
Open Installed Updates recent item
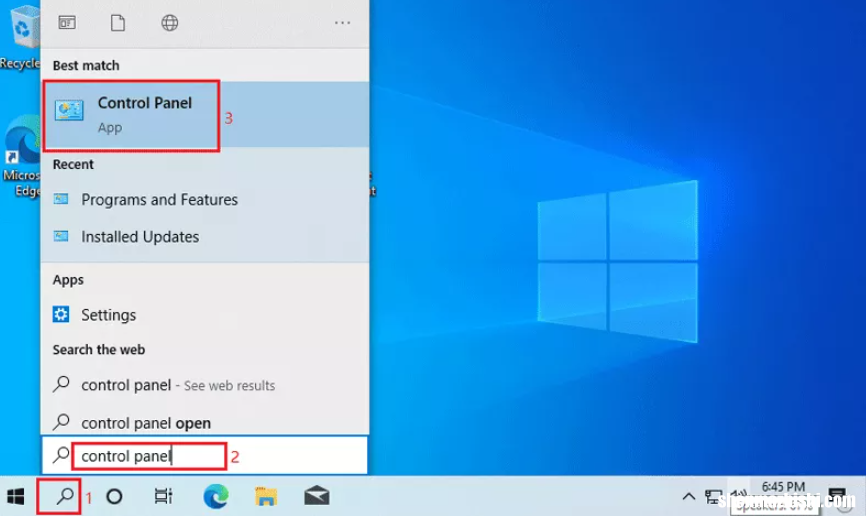pos(204,236)
